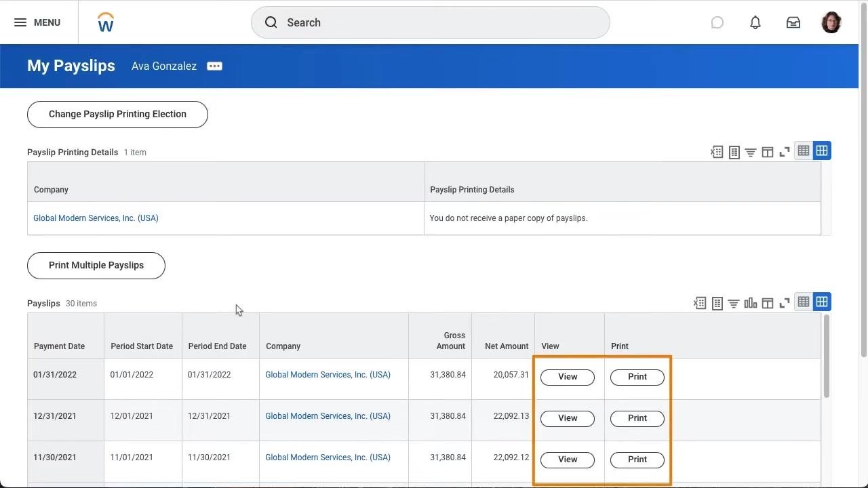Export Payslips table to worksheet
The height and width of the screenshot is (488, 868).
717,303
